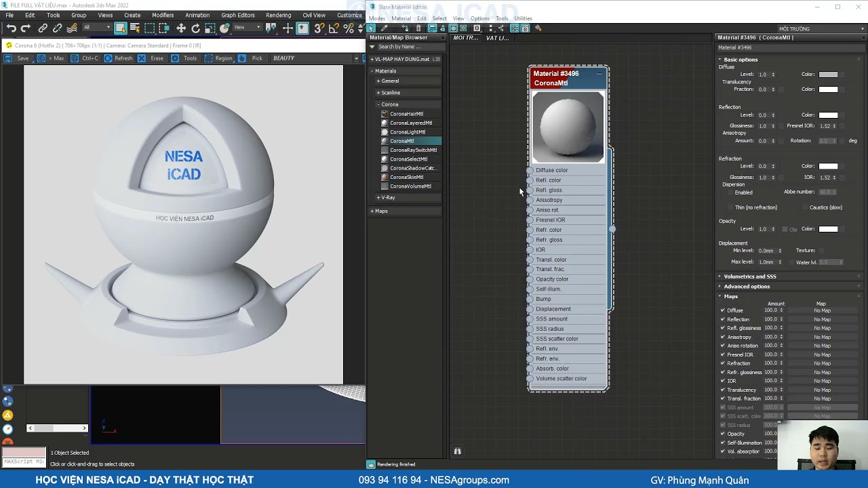Uncheck the Refraction map checkbox
This screenshot has height=488, width=868.
tap(723, 363)
